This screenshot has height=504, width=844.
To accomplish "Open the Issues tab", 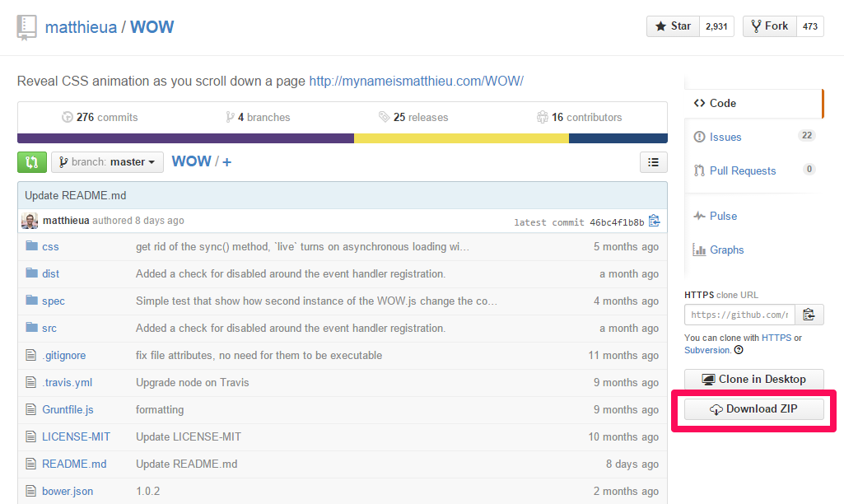I will pos(725,138).
